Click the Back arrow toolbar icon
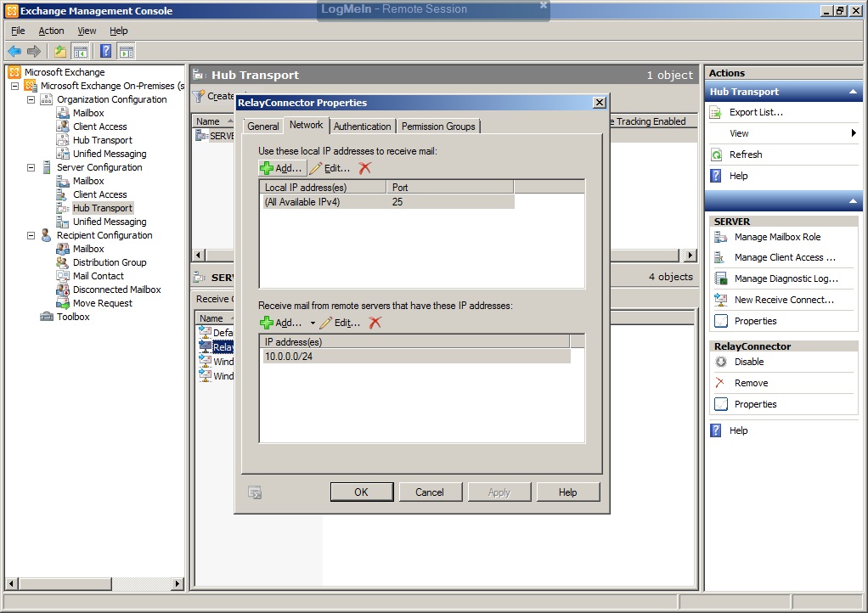The image size is (868, 613). 14,52
